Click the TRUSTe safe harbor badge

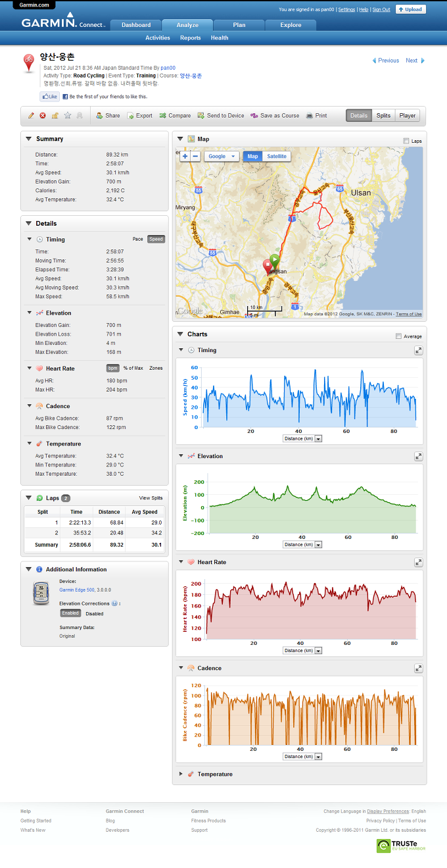point(401,846)
